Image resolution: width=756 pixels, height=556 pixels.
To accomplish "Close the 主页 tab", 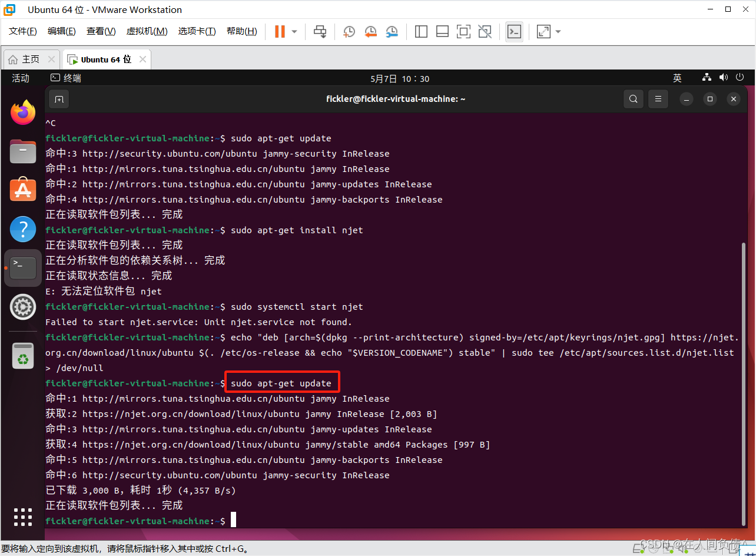I will tap(51, 59).
